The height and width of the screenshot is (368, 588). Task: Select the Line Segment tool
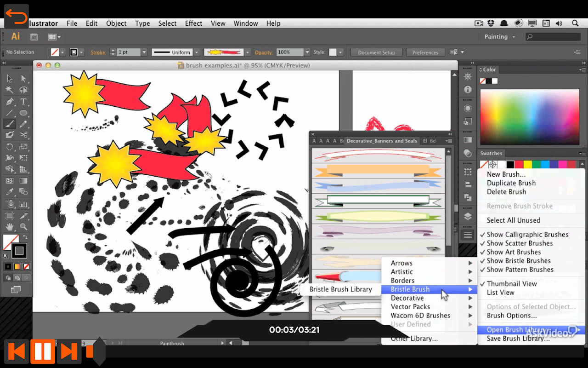click(10, 113)
